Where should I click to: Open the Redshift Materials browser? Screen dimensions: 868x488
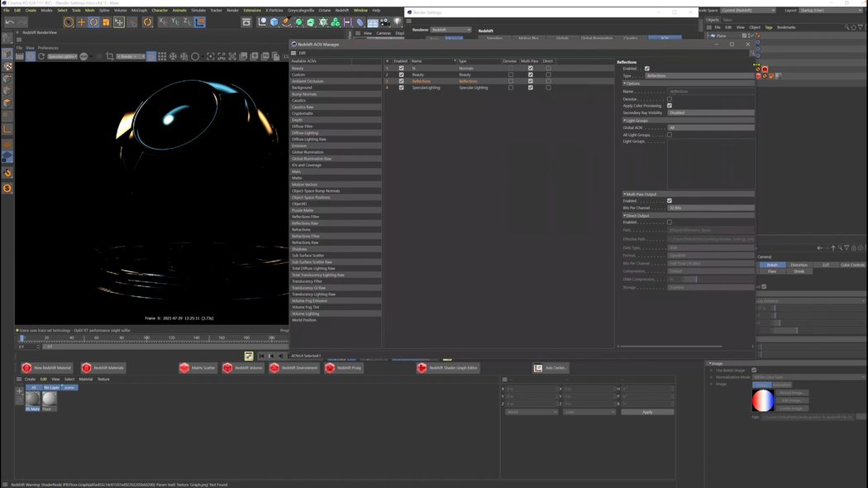pos(105,368)
